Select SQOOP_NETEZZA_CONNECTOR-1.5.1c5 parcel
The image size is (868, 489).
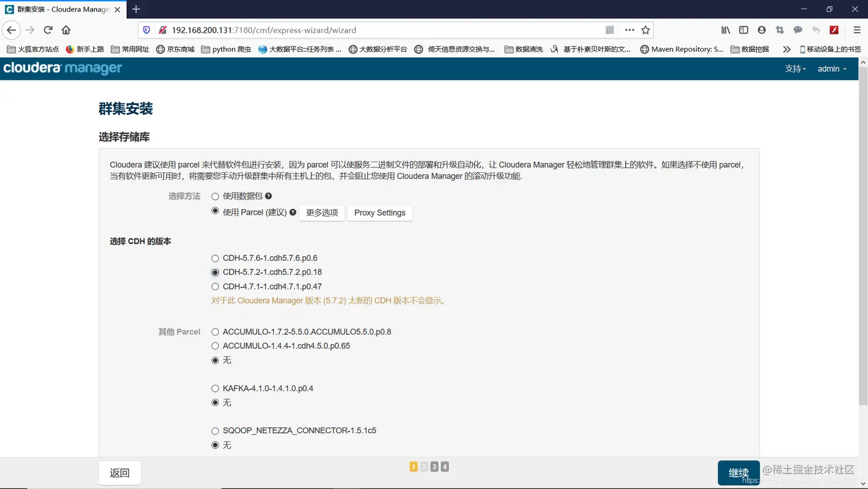pos(215,431)
